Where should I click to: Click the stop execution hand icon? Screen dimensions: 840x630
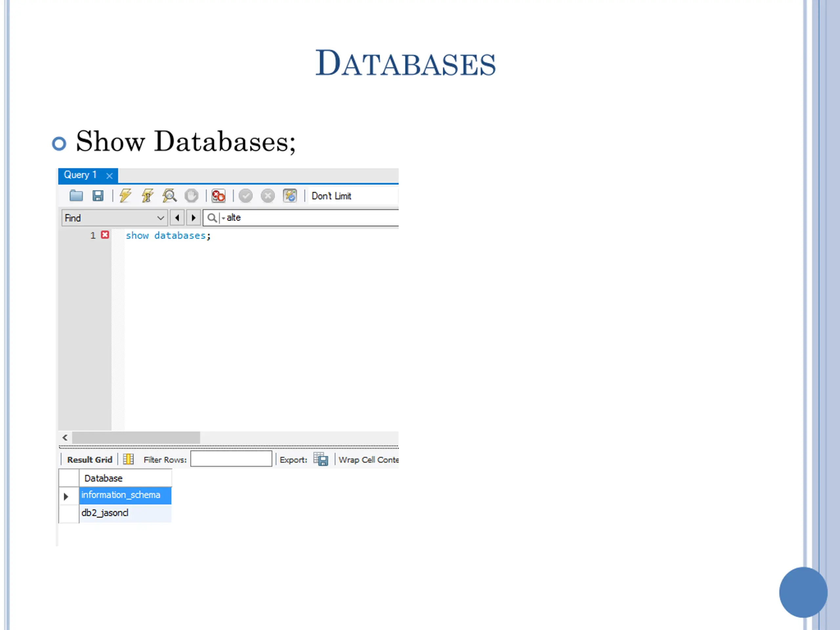(x=191, y=196)
